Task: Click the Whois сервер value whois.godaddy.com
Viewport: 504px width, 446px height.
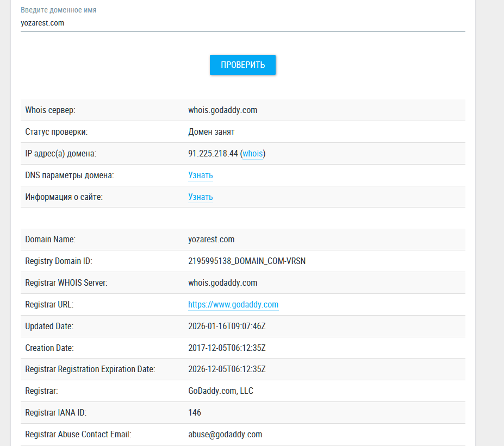Action: 222,110
